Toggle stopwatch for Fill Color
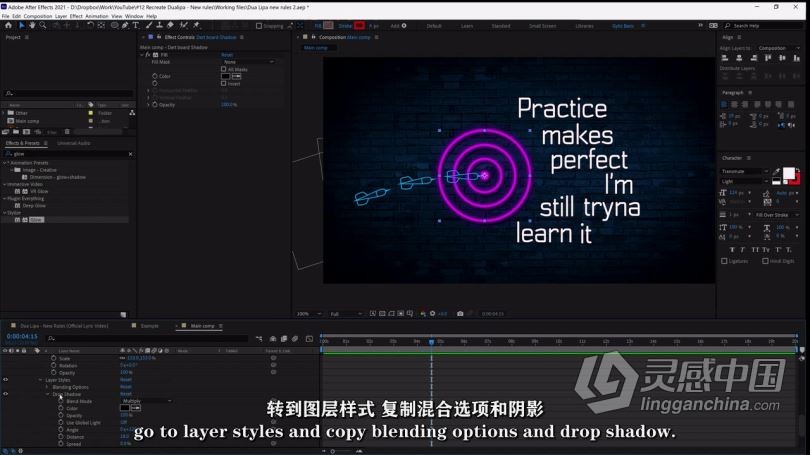This screenshot has height=455, width=810. pyautogui.click(x=155, y=76)
